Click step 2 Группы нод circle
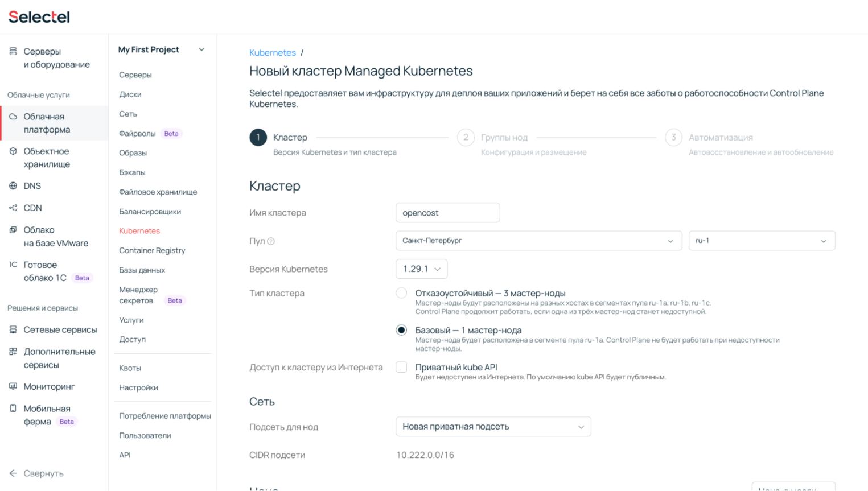This screenshot has width=868, height=491. [x=466, y=137]
